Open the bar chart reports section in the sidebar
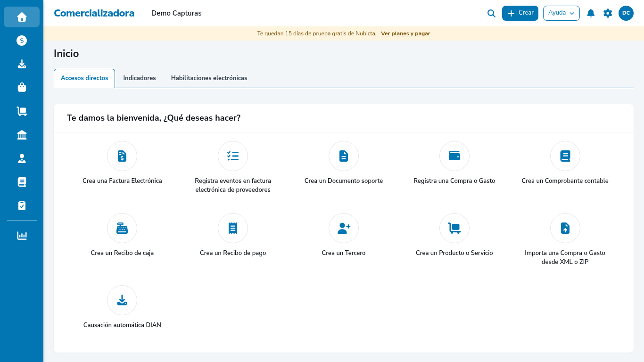This screenshot has height=362, width=644. tap(22, 235)
